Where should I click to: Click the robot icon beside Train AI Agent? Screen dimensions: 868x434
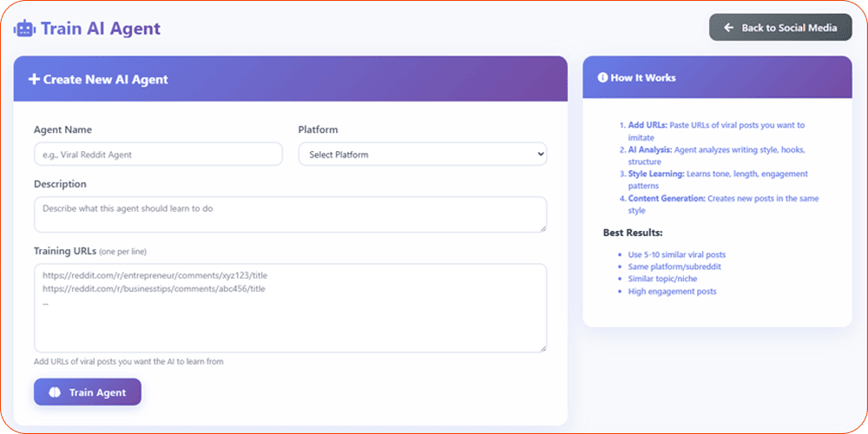click(24, 28)
